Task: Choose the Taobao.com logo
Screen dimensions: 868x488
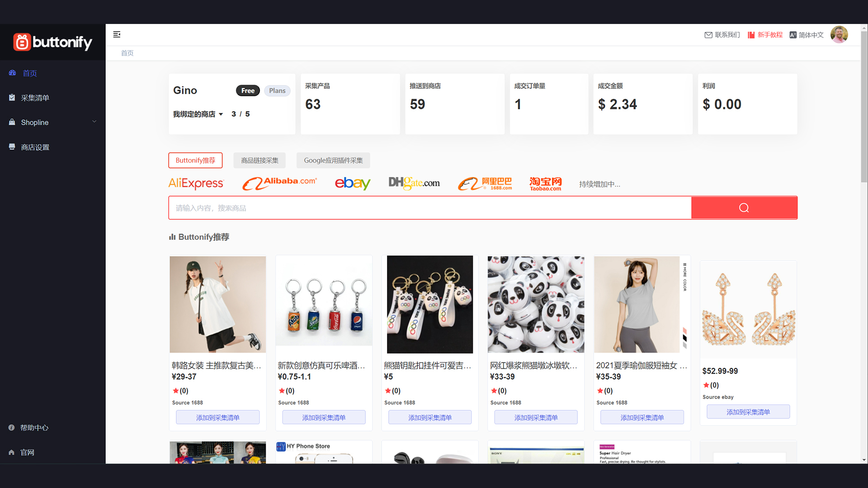Action: point(545,183)
